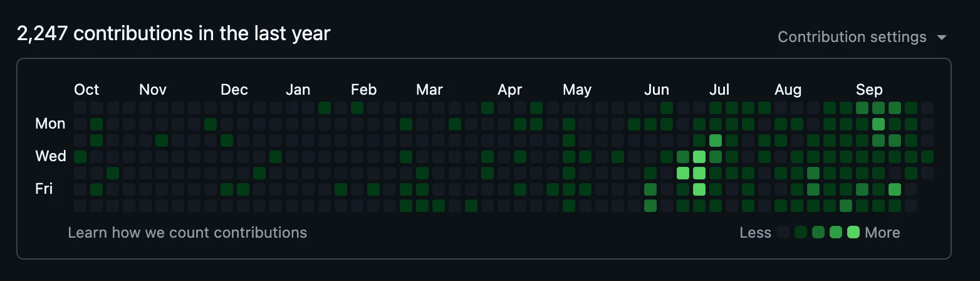Viewport: 980px width, 281px height.
Task: Click the Jul month label
Action: (719, 90)
